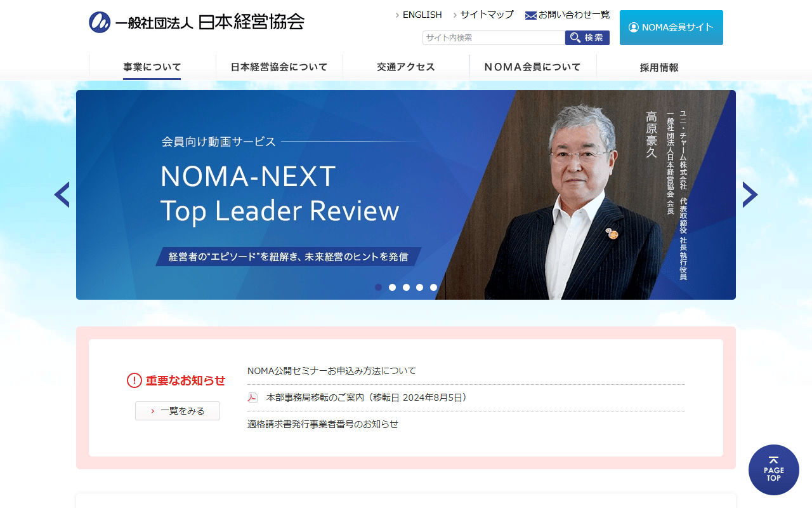Screen dimensions: 812x508
Task: Select the second carousel dot
Action: tap(393, 287)
